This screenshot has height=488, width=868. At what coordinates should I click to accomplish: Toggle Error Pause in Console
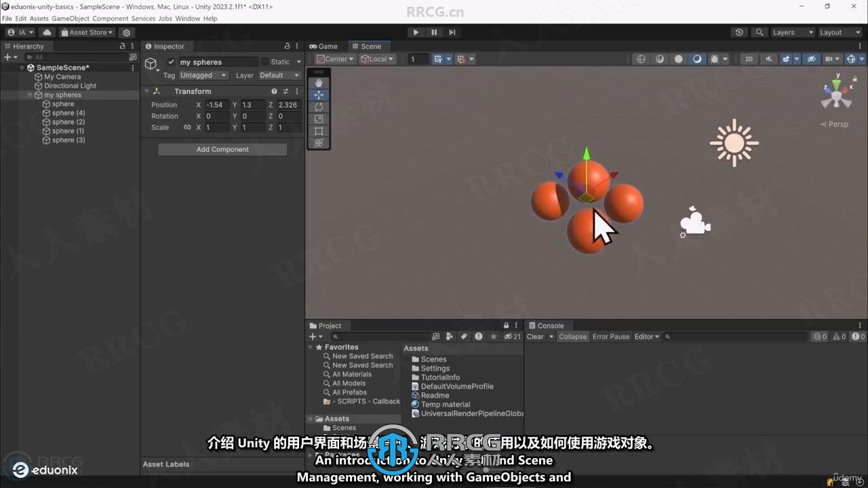pos(611,337)
